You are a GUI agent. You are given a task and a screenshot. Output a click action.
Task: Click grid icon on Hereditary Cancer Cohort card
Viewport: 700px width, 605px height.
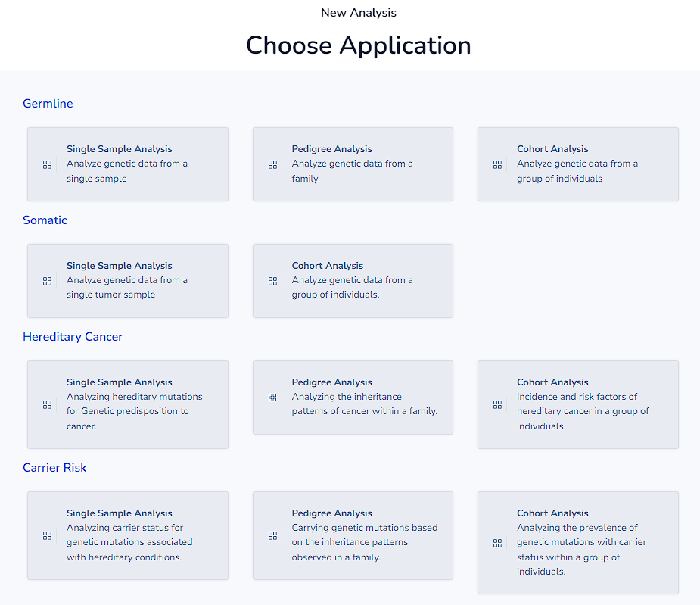click(x=497, y=404)
